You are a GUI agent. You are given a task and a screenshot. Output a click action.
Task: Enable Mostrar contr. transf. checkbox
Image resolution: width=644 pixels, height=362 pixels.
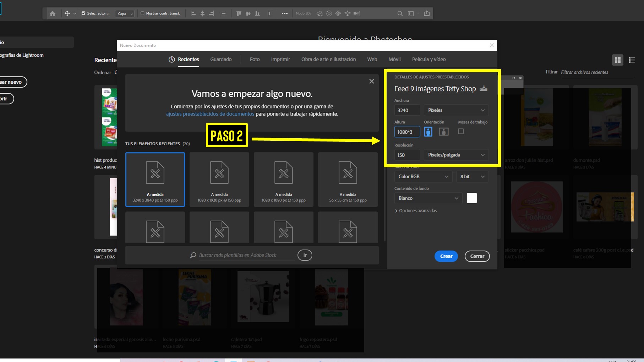click(x=142, y=13)
